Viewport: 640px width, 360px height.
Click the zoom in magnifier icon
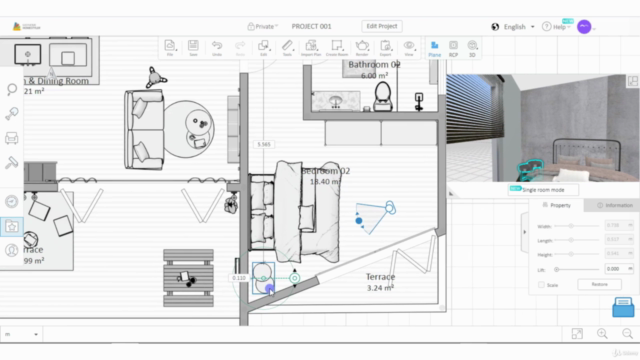(602, 334)
